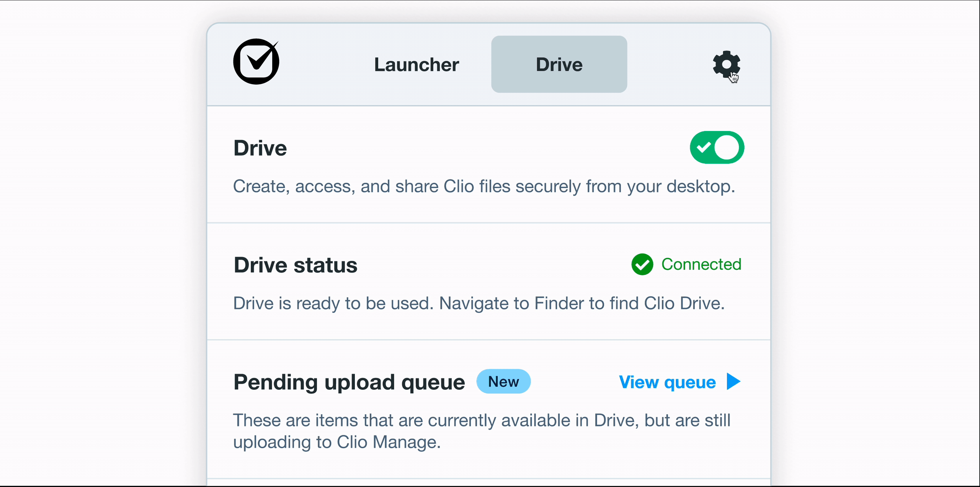Click the green Connected status text

701,265
